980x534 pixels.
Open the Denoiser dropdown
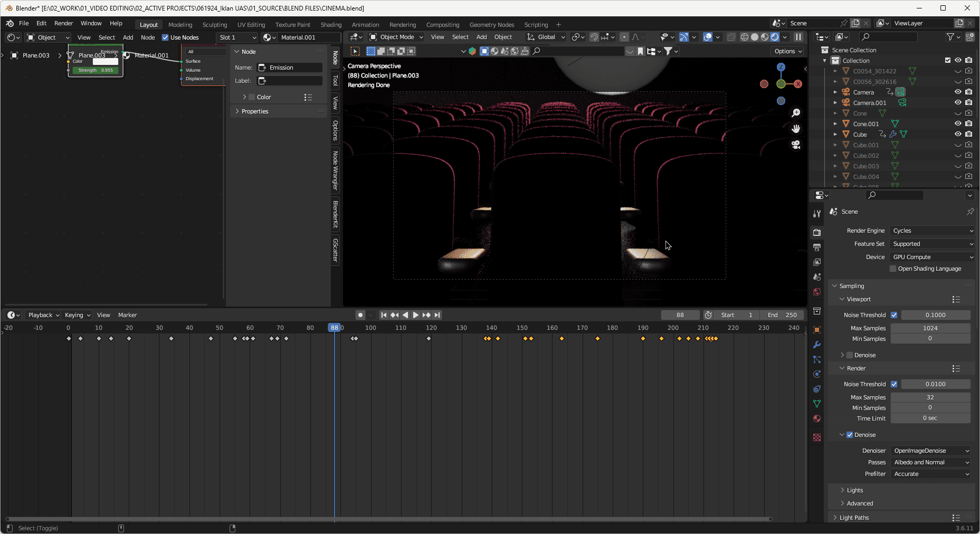pyautogui.click(x=931, y=451)
